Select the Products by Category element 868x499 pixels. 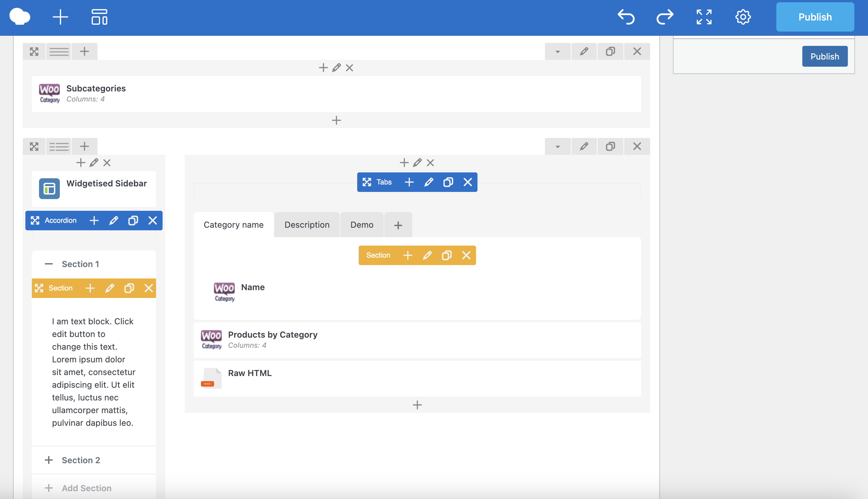click(272, 335)
